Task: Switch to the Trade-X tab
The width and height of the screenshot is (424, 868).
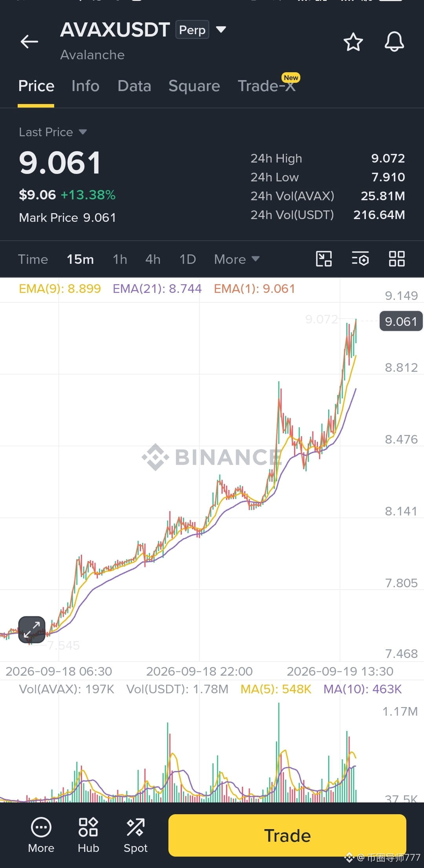Action: tap(267, 86)
